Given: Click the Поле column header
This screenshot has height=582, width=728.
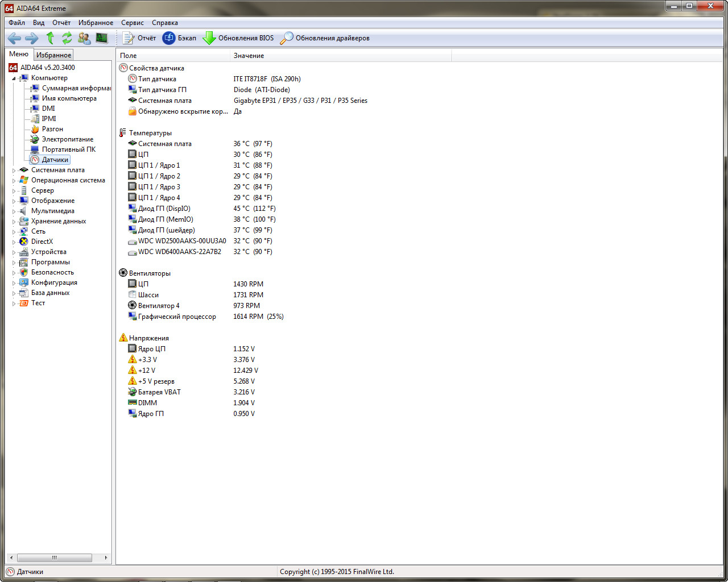Looking at the screenshot, I should click(173, 56).
